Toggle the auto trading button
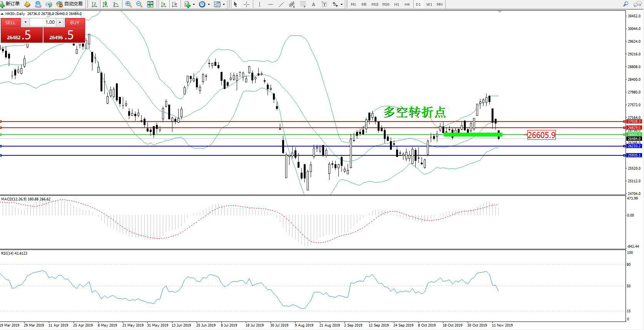This screenshot has height=330, width=644. coord(70,4)
